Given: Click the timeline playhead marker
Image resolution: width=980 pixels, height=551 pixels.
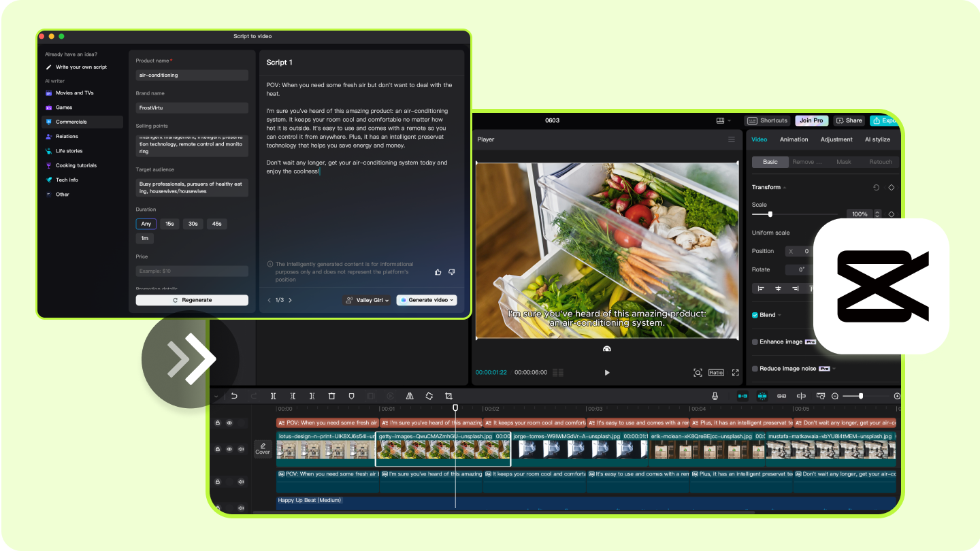Looking at the screenshot, I should coord(455,408).
